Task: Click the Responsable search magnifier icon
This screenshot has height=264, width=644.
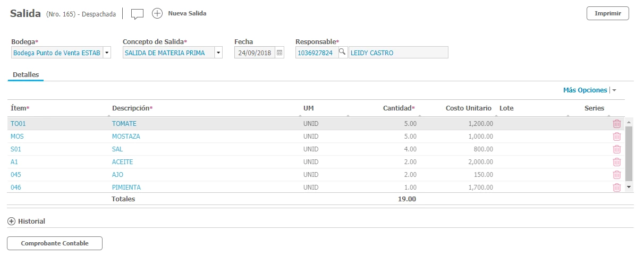Action: pos(343,52)
